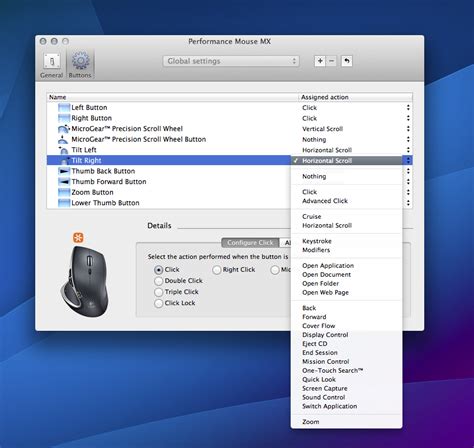Open Lower Thumb Button action popup arrows

tap(408, 203)
